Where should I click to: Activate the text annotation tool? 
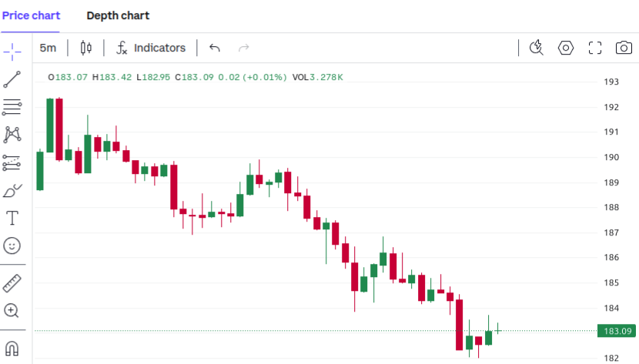pyautogui.click(x=12, y=218)
